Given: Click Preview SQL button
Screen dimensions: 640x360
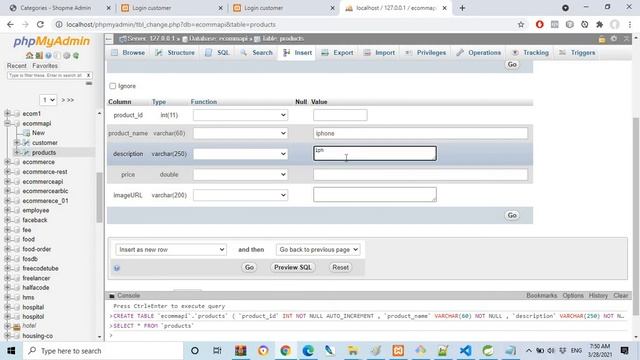Looking at the screenshot, I should point(293,267).
